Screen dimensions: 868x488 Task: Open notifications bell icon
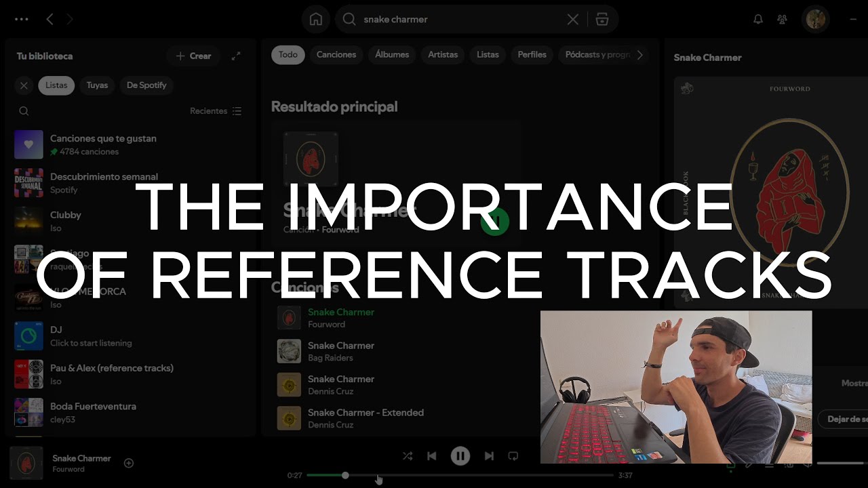758,20
